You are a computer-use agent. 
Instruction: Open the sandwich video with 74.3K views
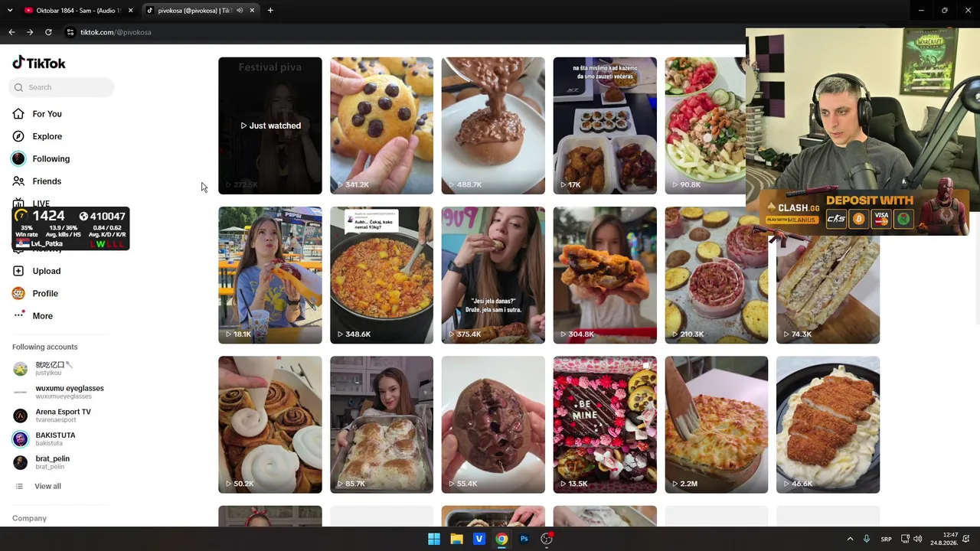[x=828, y=289]
